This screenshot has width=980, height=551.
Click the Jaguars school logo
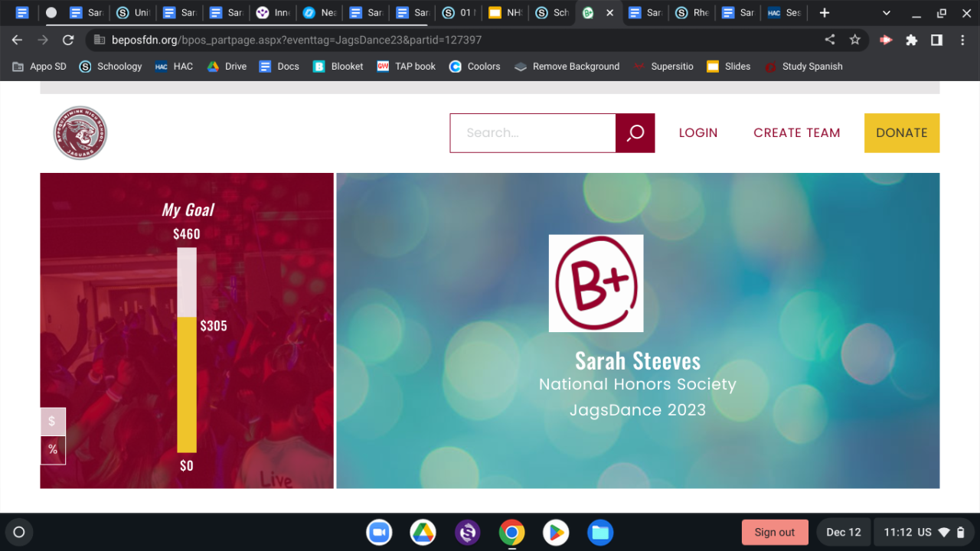pyautogui.click(x=80, y=133)
